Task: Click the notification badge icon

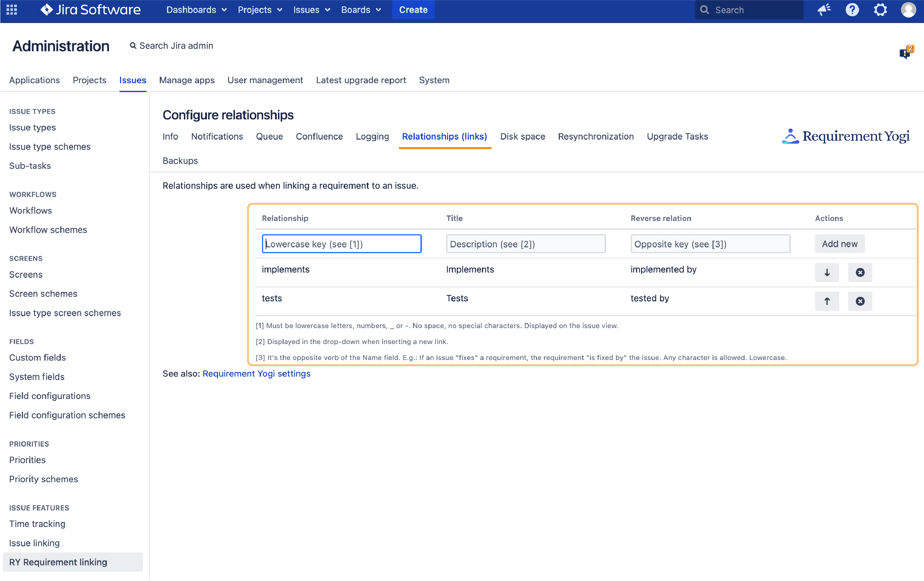Action: click(906, 52)
